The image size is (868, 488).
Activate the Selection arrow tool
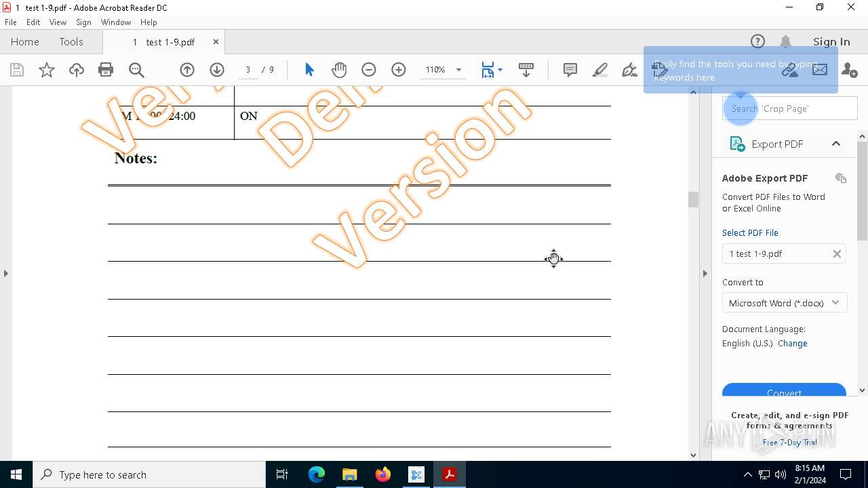pos(309,70)
